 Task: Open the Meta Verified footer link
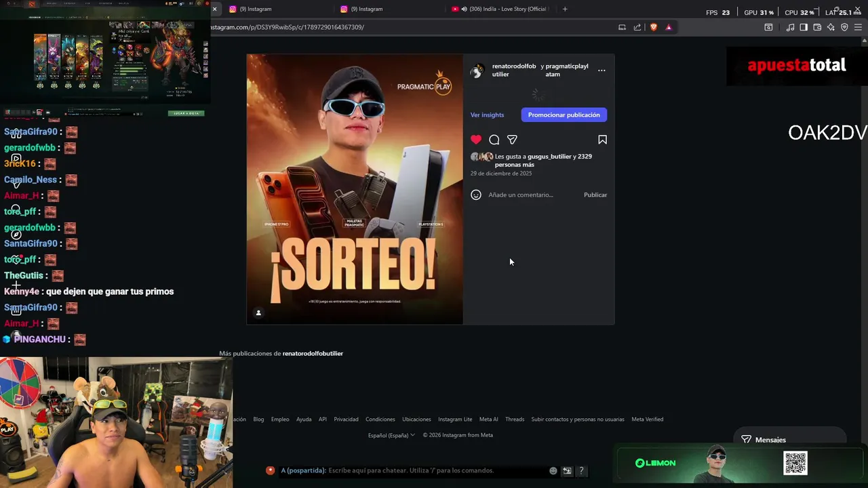click(648, 419)
